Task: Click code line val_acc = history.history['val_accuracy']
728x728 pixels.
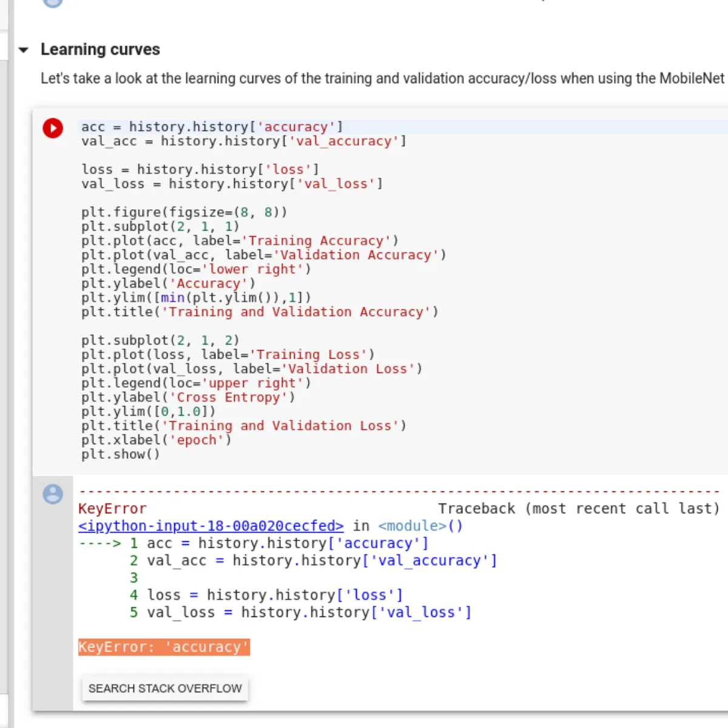Action: (244, 141)
